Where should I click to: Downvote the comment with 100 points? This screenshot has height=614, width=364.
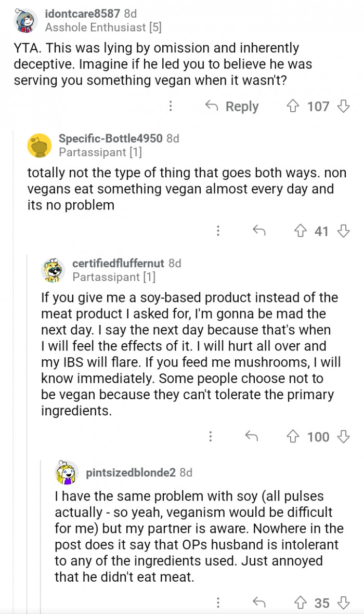tap(343, 437)
